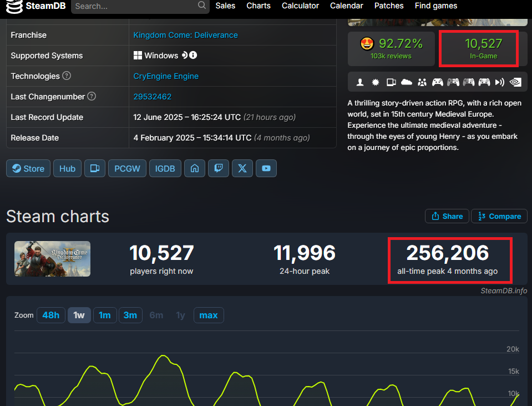Select the 1y zoom option
This screenshot has width=532, height=406.
pos(180,315)
